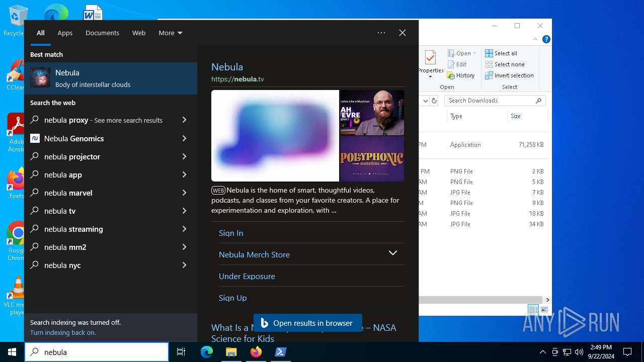The height and width of the screenshot is (362, 644).
Task: Open Task View from the taskbar
Action: tap(181, 352)
